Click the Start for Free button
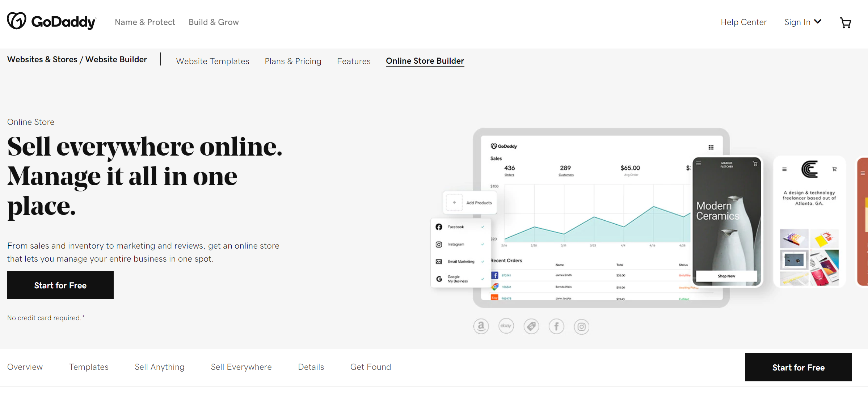868x398 pixels. click(x=60, y=285)
